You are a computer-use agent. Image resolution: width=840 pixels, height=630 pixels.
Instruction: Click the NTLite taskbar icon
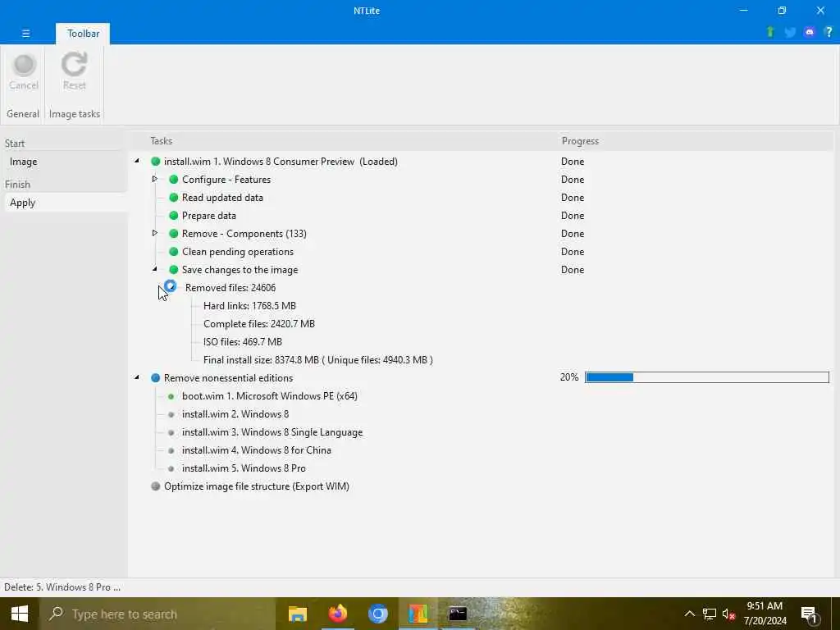(x=418, y=614)
